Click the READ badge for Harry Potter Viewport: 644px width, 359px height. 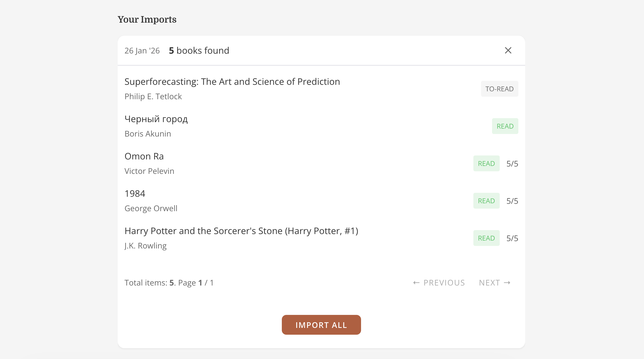point(486,238)
